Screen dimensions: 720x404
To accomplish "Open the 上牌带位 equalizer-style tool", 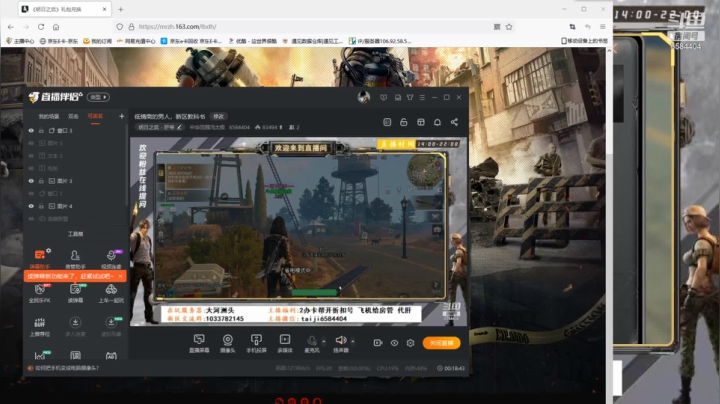I will pyautogui.click(x=39, y=326).
